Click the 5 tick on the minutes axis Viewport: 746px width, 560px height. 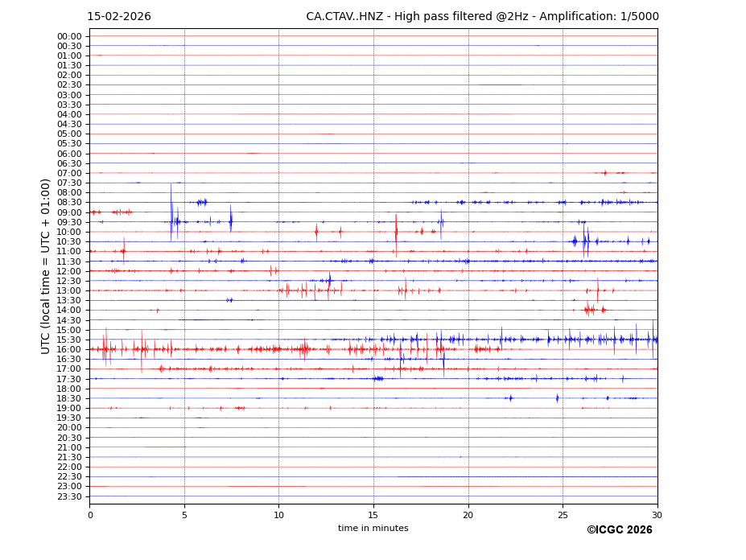click(x=184, y=515)
